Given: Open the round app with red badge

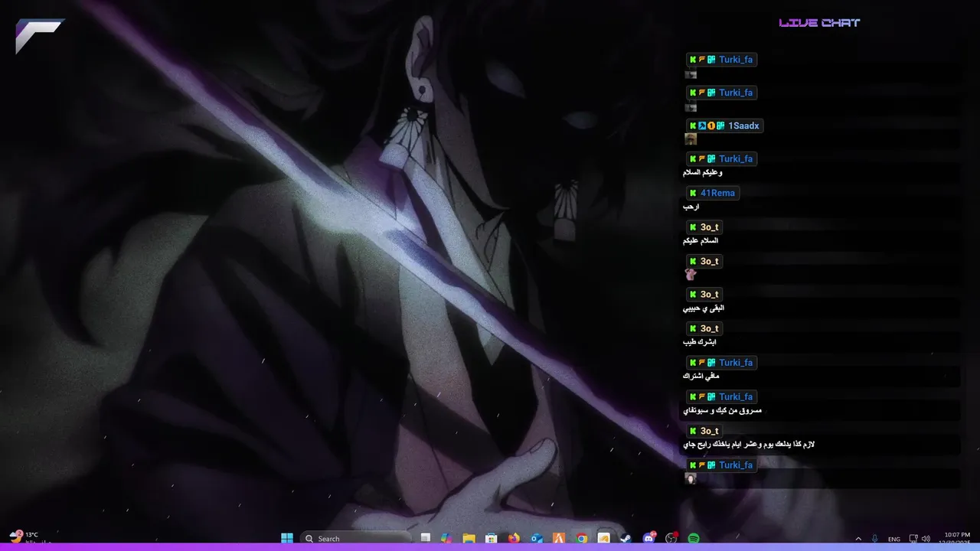Looking at the screenshot, I should (x=672, y=538).
